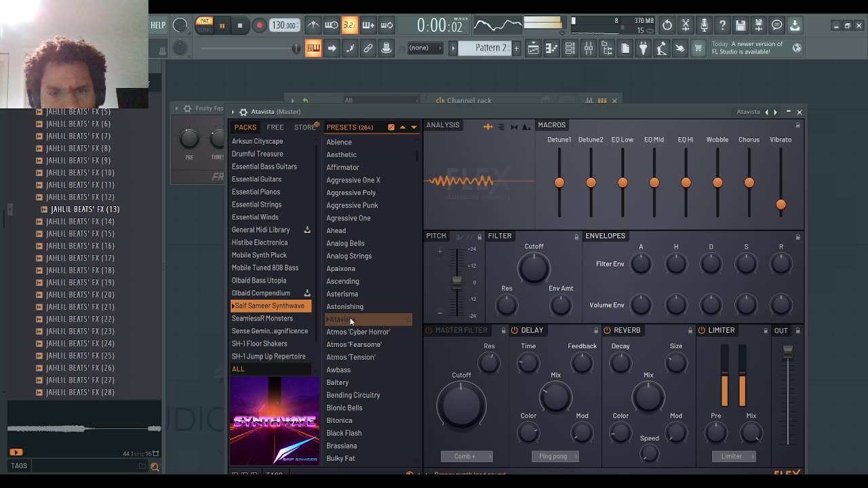Click the undo history icon
Image resolution: width=868 pixels, height=488 pixels.
[x=667, y=26]
